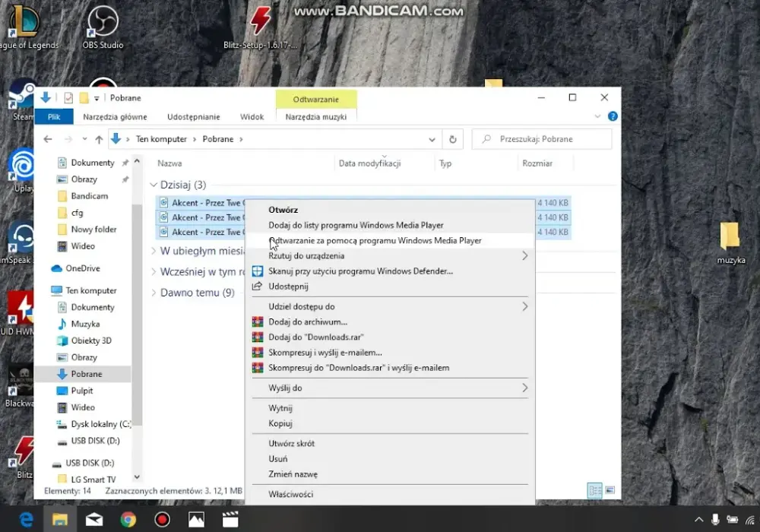Sort by Rozmiar column header

[537, 163]
